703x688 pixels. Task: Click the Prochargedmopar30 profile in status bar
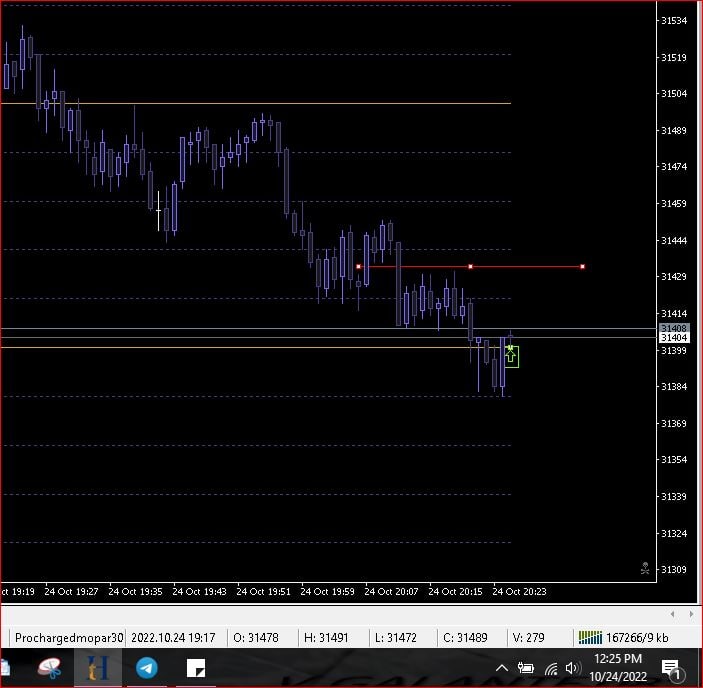(x=69, y=637)
